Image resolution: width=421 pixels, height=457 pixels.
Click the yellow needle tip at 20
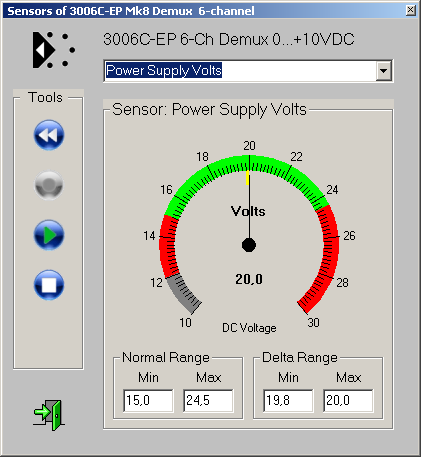pyautogui.click(x=248, y=178)
